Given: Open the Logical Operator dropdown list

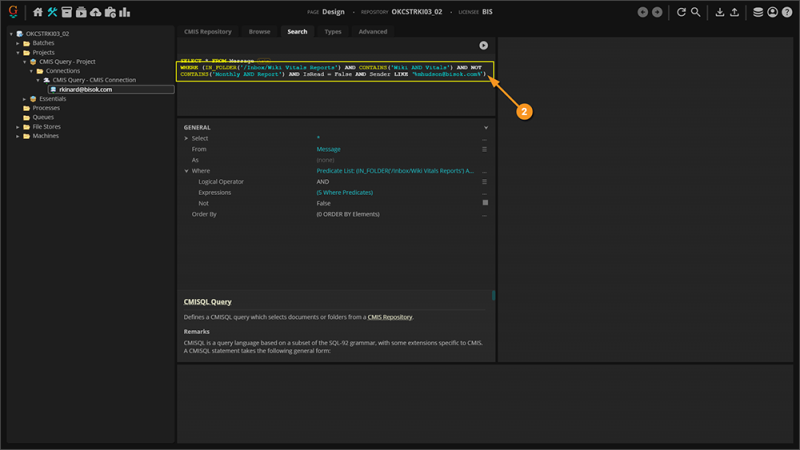Looking at the screenshot, I should pyautogui.click(x=485, y=182).
